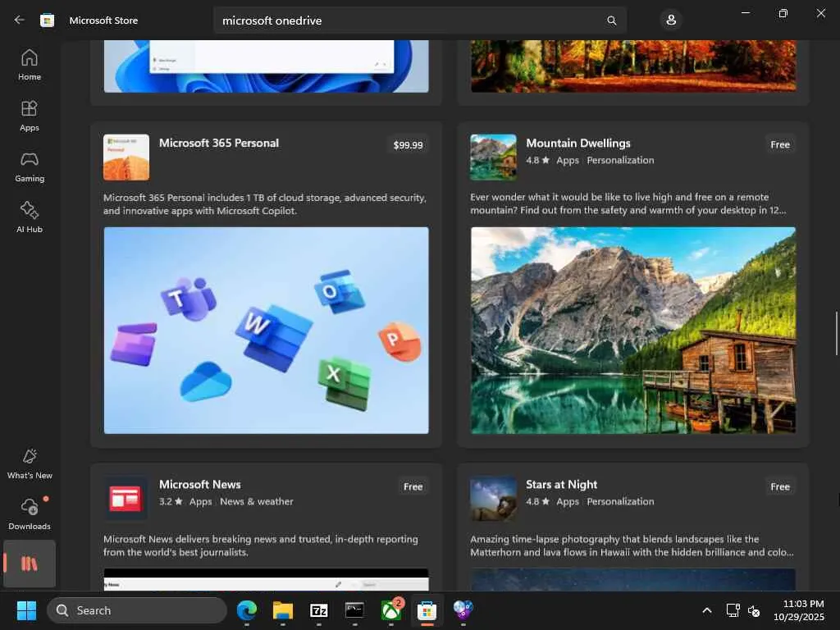Go back with the back arrow
This screenshot has width=840, height=630.
pos(20,21)
